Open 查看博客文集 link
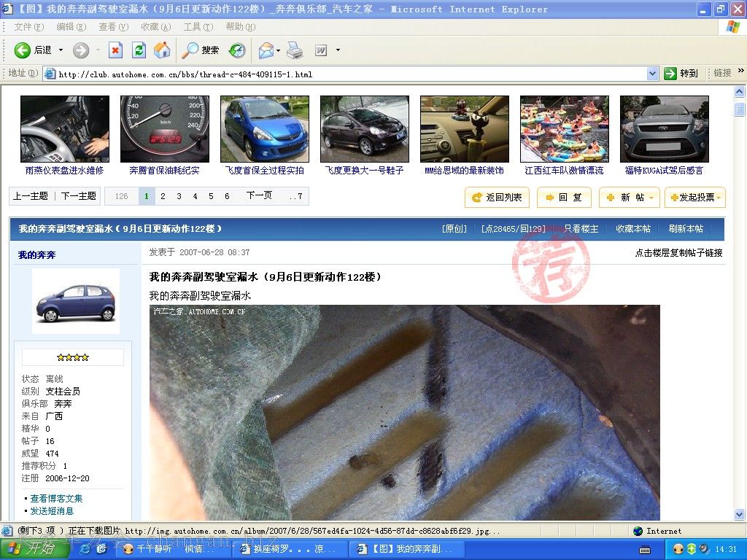Screen dimensions: 747x560 [56, 499]
